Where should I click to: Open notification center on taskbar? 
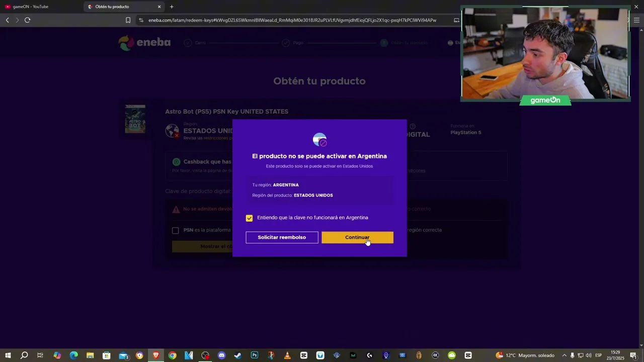[x=633, y=355]
